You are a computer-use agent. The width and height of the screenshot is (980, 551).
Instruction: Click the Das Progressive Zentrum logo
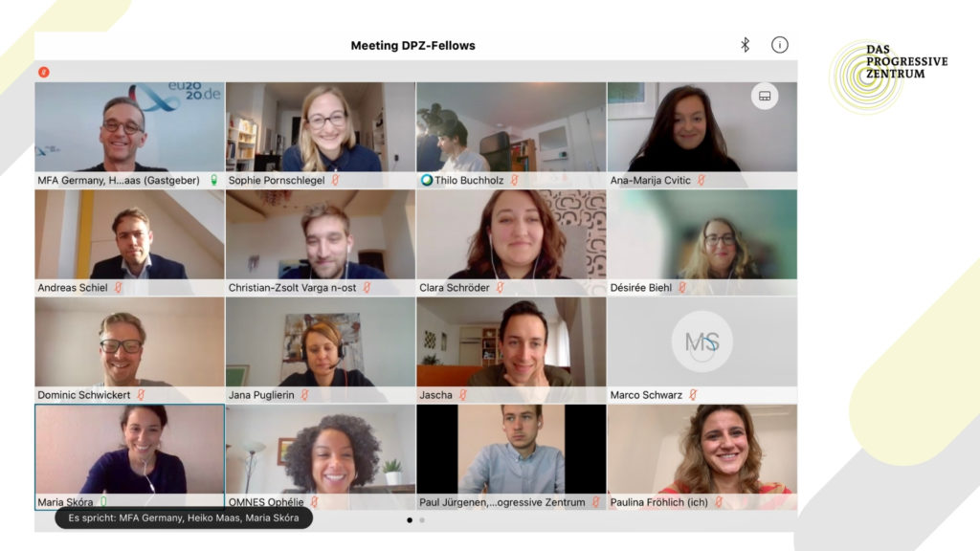point(888,77)
